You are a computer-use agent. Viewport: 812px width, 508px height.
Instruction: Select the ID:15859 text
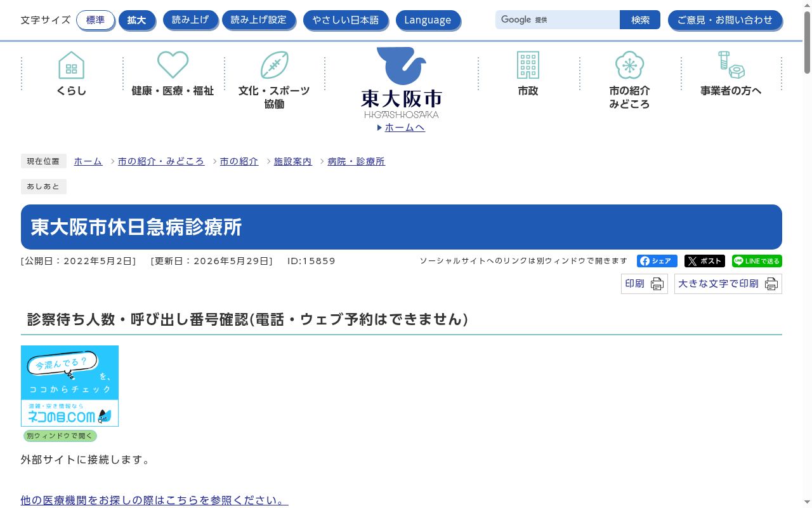311,261
